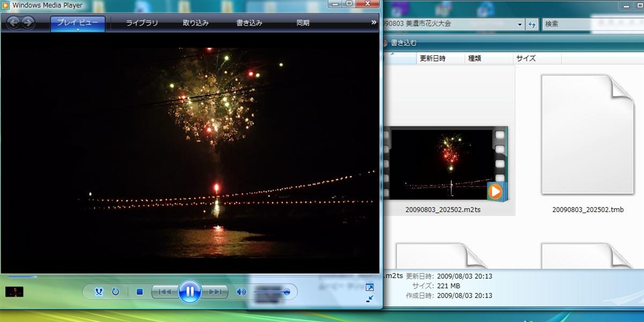Image resolution: width=644 pixels, height=322 pixels.
Task: Click the 221 MB size value
Action: click(448, 286)
